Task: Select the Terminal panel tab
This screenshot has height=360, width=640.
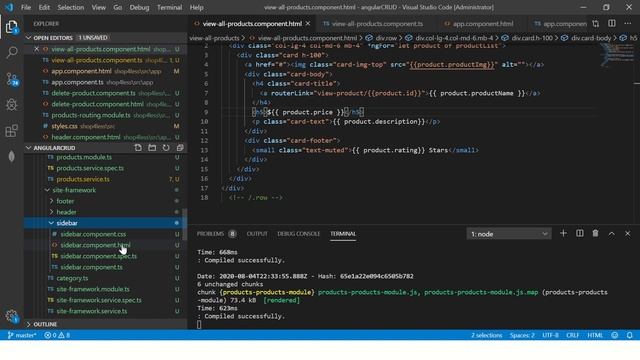Action: tap(343, 234)
